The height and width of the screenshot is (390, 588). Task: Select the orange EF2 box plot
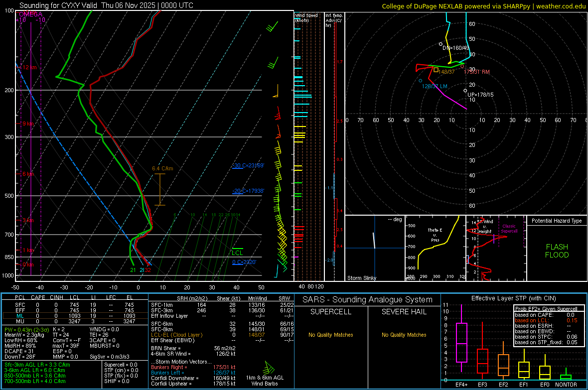pos(503,361)
